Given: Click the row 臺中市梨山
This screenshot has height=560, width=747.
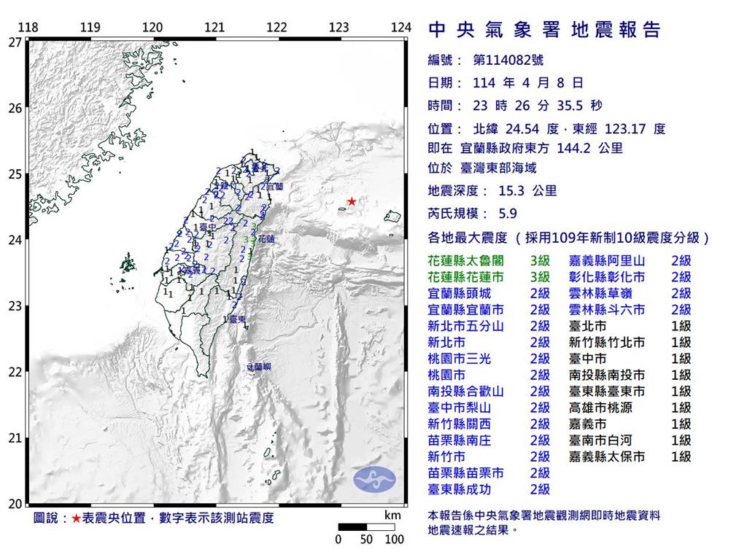Looking at the screenshot, I should click(489, 408).
